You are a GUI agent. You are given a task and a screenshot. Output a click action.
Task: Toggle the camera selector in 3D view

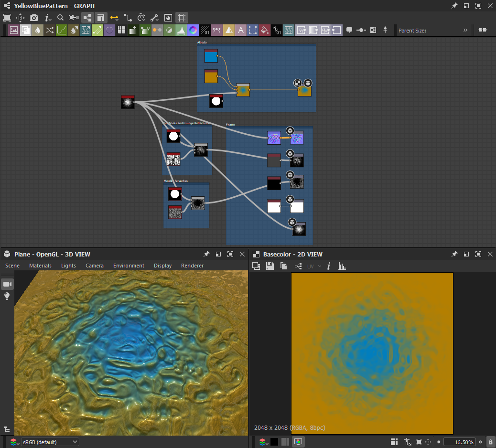[7, 284]
